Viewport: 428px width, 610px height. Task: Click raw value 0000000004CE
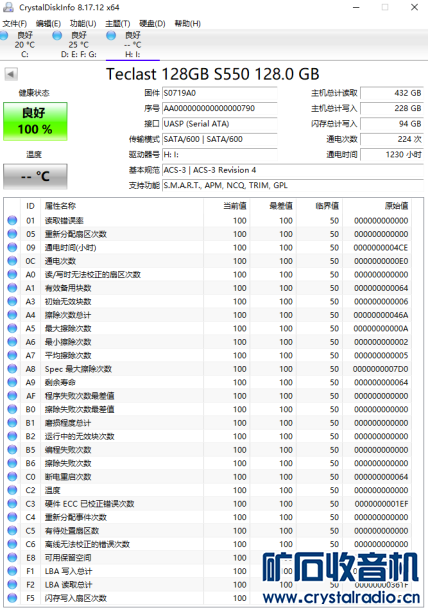pos(381,247)
